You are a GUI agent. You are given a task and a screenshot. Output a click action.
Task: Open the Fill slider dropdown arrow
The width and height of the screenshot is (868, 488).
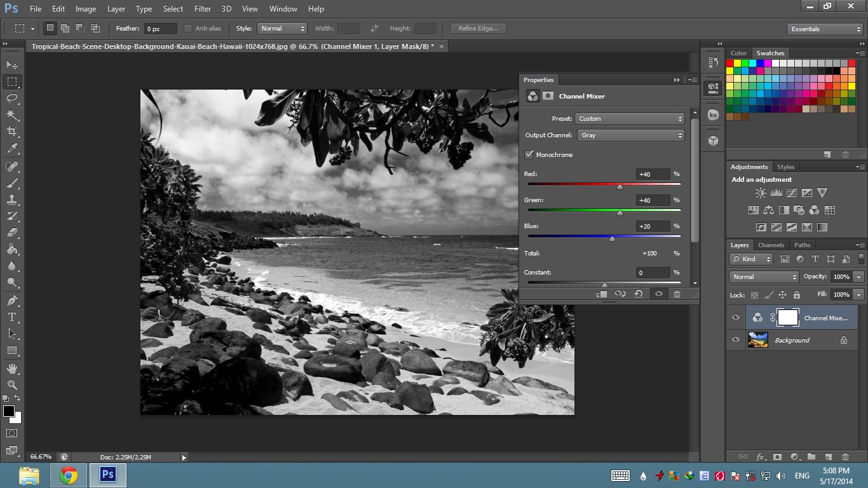pos(859,295)
